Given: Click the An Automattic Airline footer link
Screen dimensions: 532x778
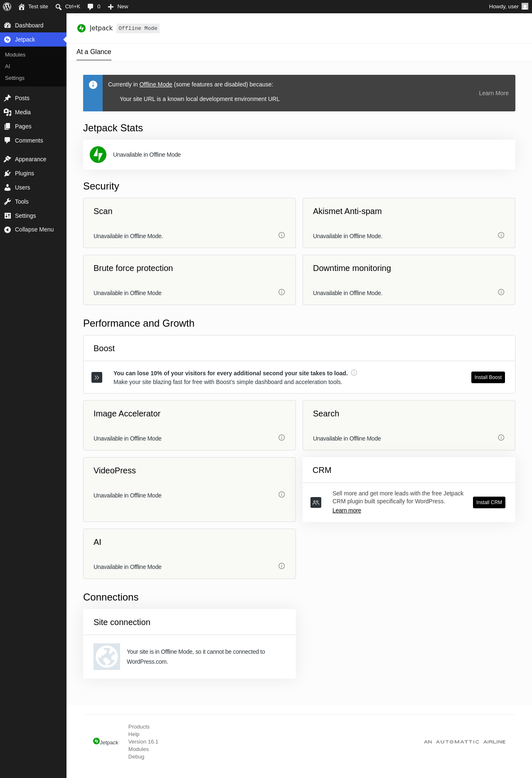Looking at the screenshot, I should point(465,742).
